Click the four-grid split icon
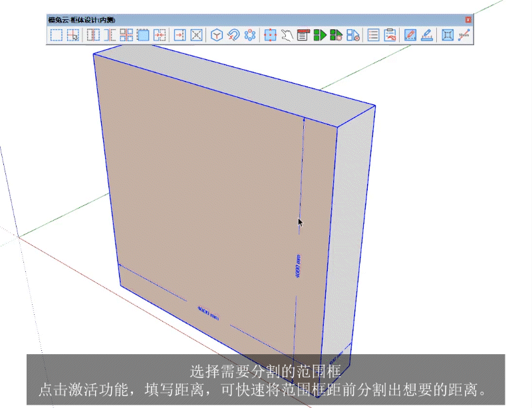The image size is (532, 408). point(126,35)
